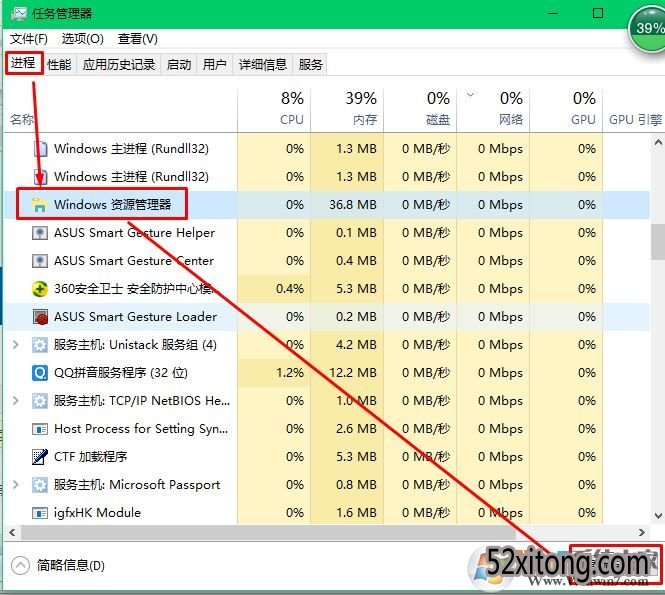Click the gear icon of Microsoft Passport row
Screen dimensions: 665x595
point(40,485)
